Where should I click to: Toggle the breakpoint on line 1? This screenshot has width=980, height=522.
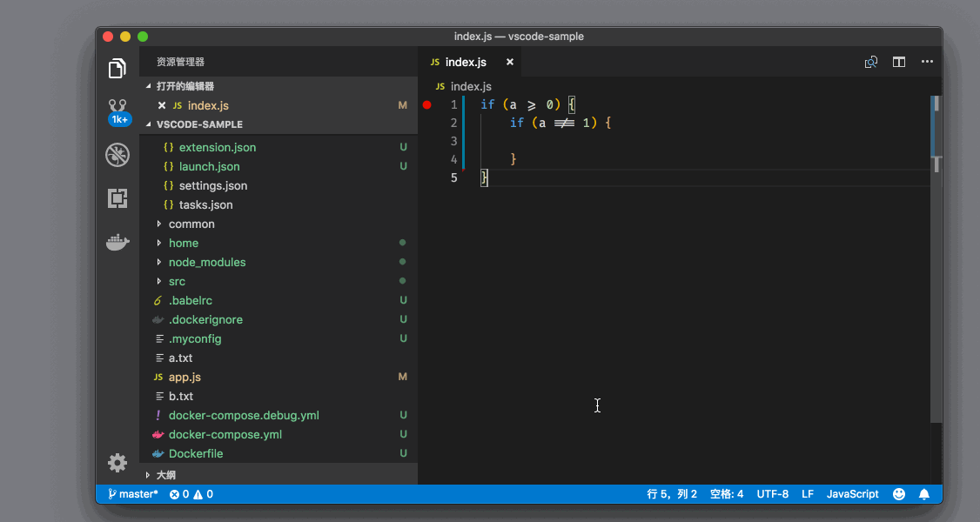(x=427, y=104)
